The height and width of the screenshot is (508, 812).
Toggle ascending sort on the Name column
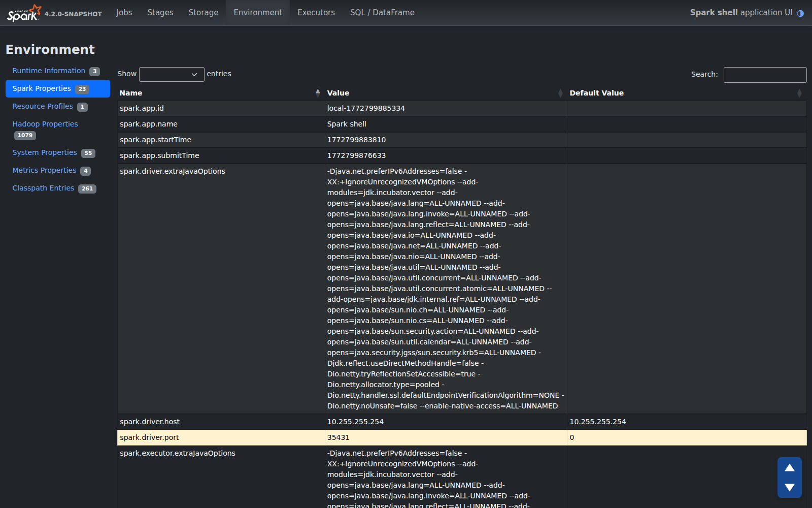tap(318, 92)
